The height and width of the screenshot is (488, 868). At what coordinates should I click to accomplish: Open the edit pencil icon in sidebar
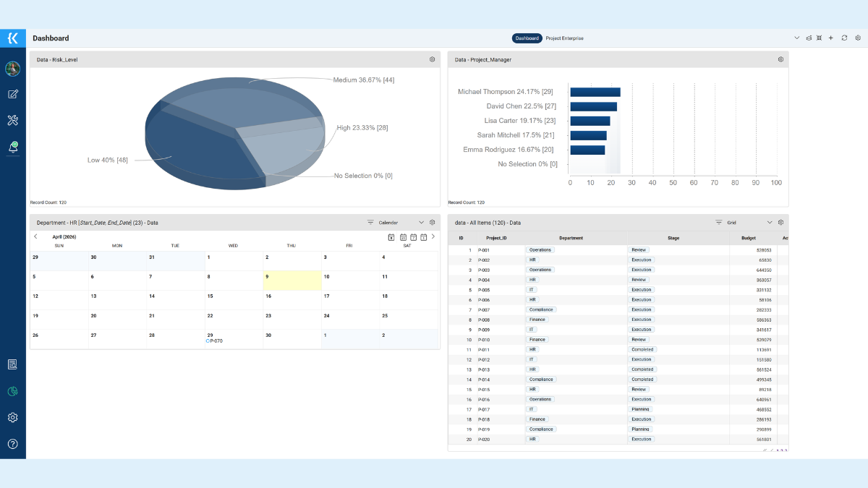12,94
